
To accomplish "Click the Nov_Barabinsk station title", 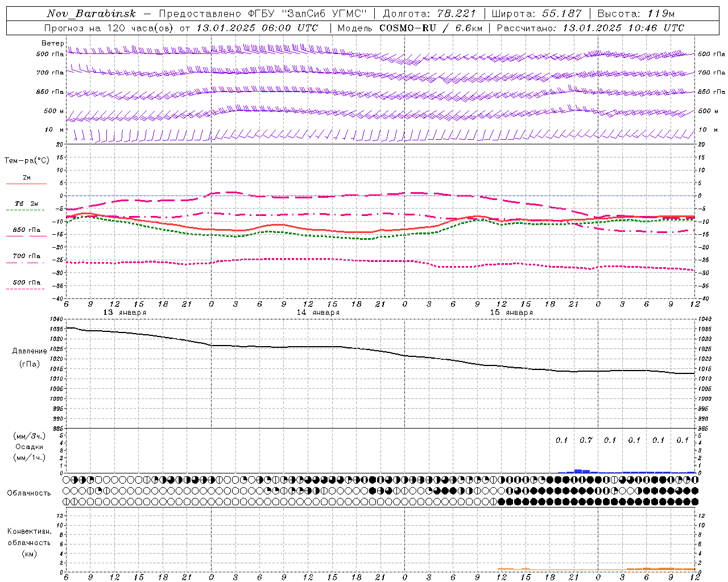I will 92,14.
